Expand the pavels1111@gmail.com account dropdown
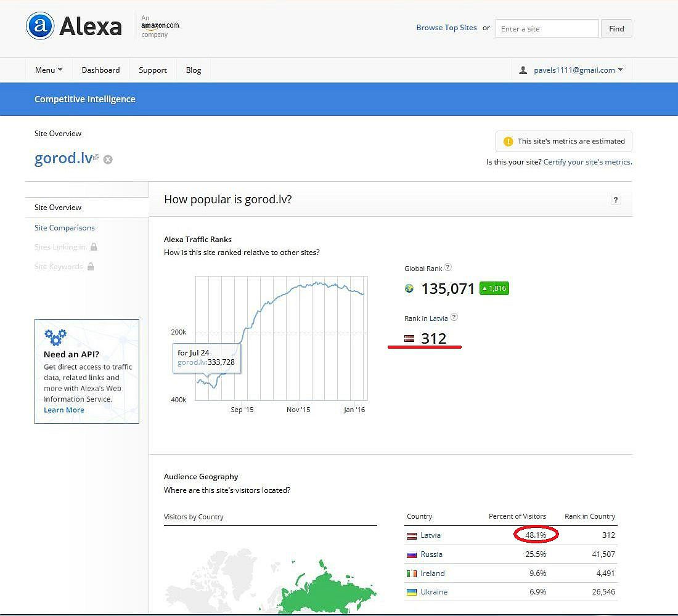 [570, 70]
